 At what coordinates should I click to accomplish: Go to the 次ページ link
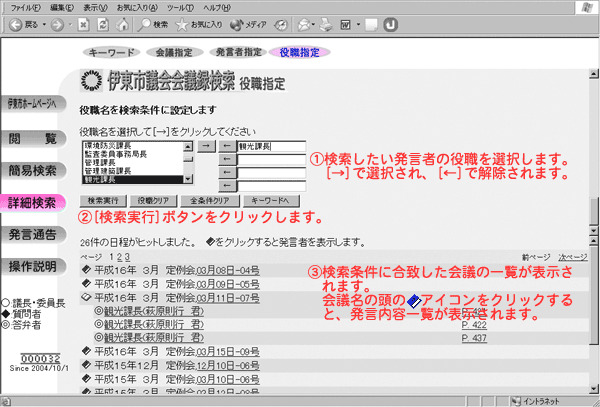click(574, 257)
